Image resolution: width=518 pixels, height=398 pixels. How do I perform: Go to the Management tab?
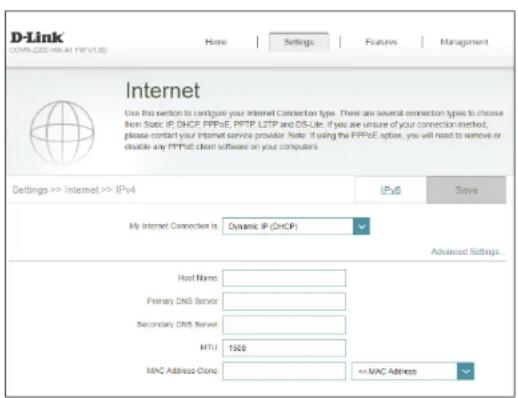coord(464,42)
